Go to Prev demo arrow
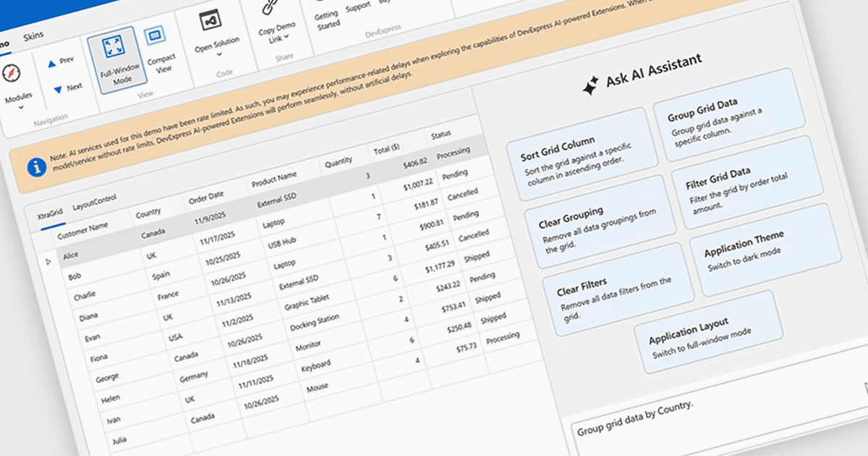The height and width of the screenshot is (456, 868). tap(52, 64)
